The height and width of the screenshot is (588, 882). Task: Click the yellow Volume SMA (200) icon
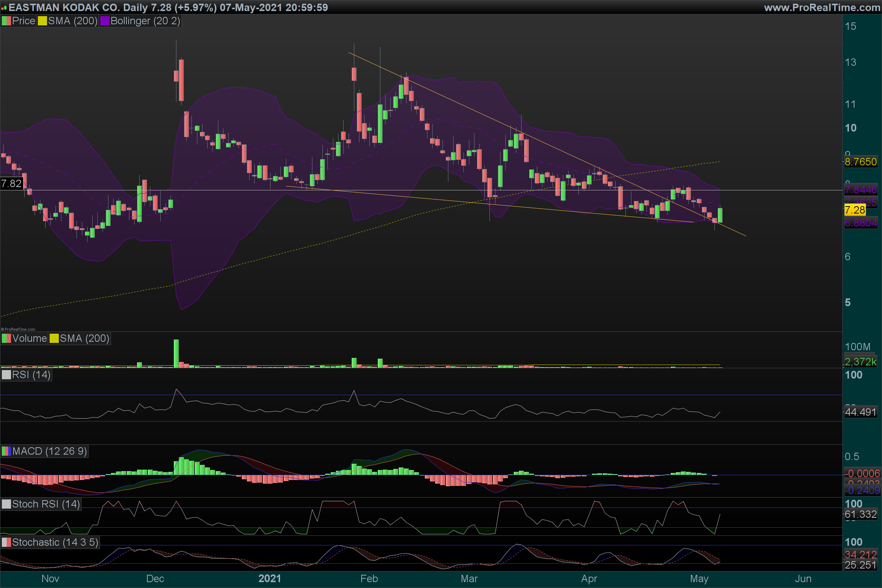[54, 338]
